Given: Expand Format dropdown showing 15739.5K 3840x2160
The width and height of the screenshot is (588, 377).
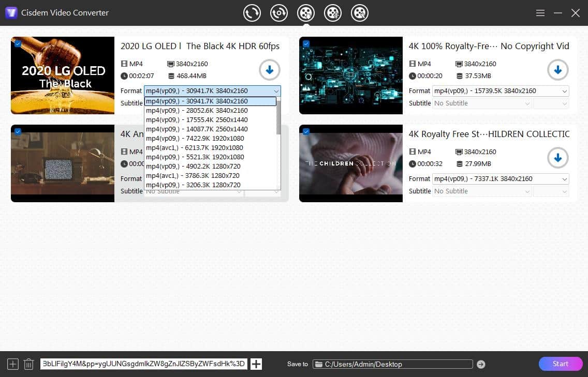Looking at the screenshot, I should tap(501, 91).
